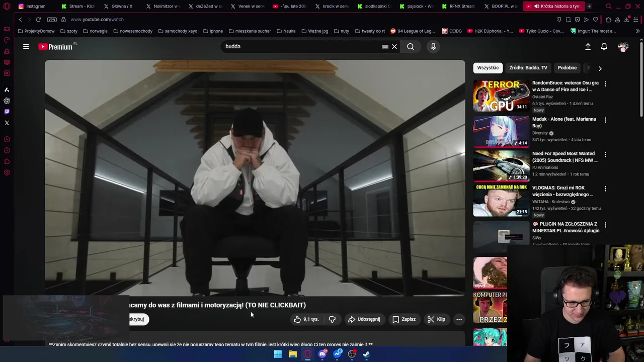This screenshot has width=644, height=362.
Task: Open File Explorer from the taskbar
Action: click(292, 354)
